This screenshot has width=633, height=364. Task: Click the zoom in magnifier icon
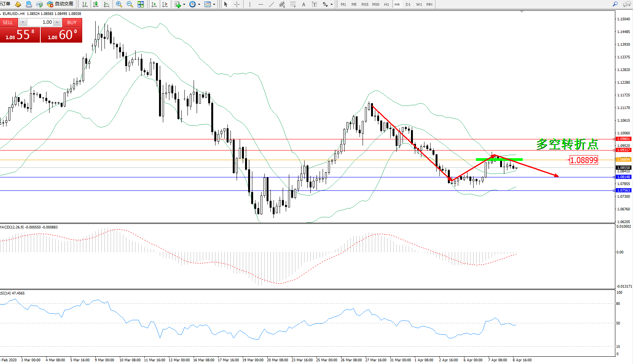point(119,4)
